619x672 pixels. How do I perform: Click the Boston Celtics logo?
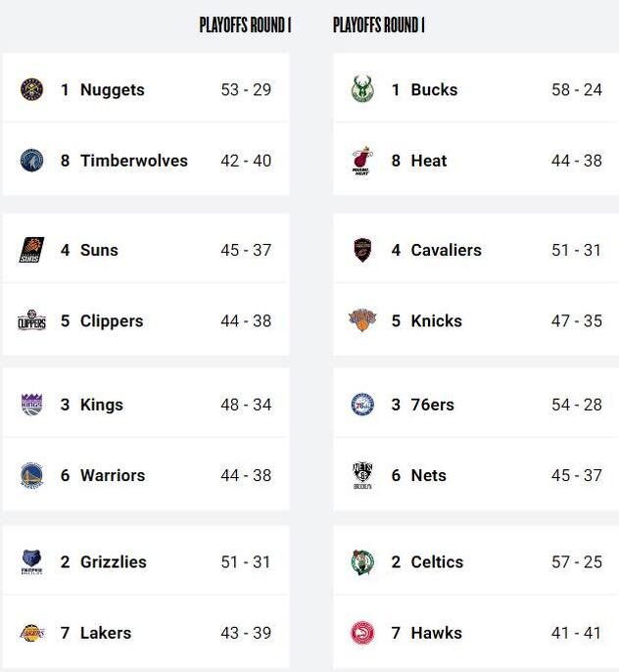coord(362,562)
